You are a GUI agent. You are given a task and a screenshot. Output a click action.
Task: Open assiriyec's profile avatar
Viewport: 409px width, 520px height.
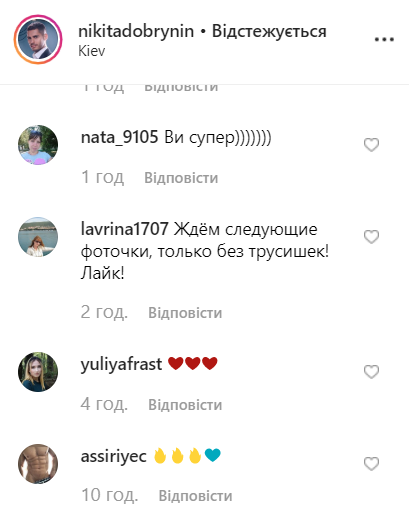(x=38, y=464)
